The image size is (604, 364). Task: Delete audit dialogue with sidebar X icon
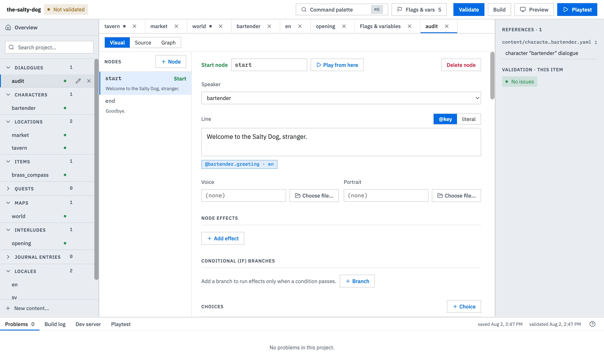click(x=89, y=81)
